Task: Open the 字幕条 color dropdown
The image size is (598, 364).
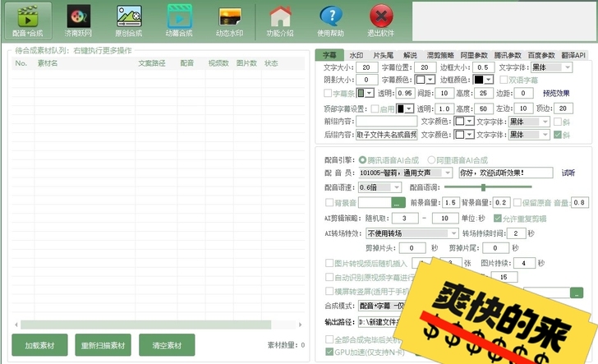Action: 365,93
